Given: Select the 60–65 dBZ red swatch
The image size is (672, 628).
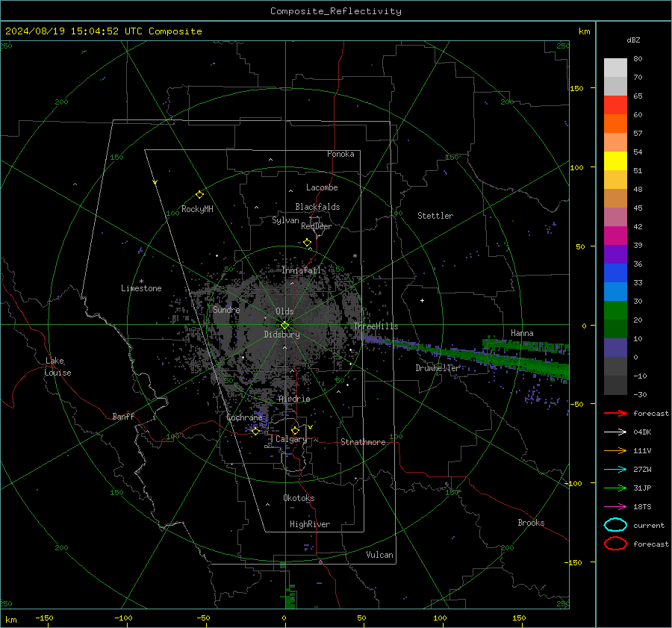Looking at the screenshot, I should (615, 105).
